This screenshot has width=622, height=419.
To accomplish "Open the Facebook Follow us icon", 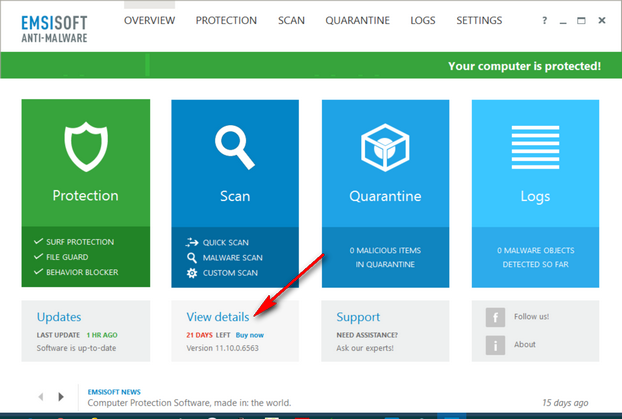I will tap(495, 317).
